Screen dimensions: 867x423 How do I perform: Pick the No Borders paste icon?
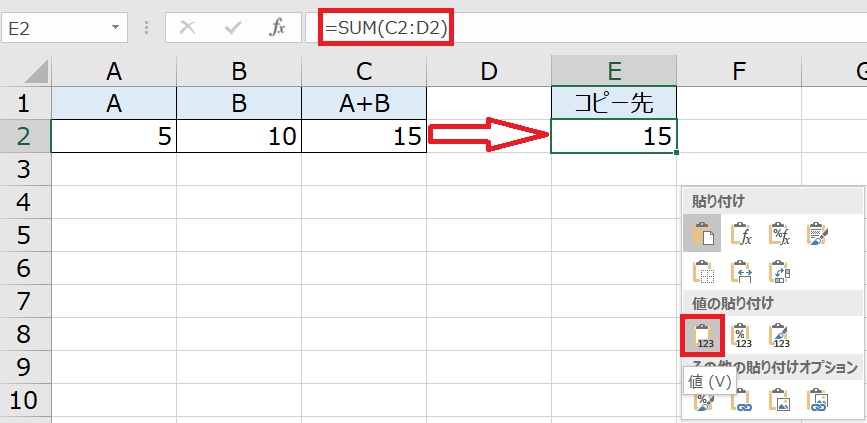(703, 271)
